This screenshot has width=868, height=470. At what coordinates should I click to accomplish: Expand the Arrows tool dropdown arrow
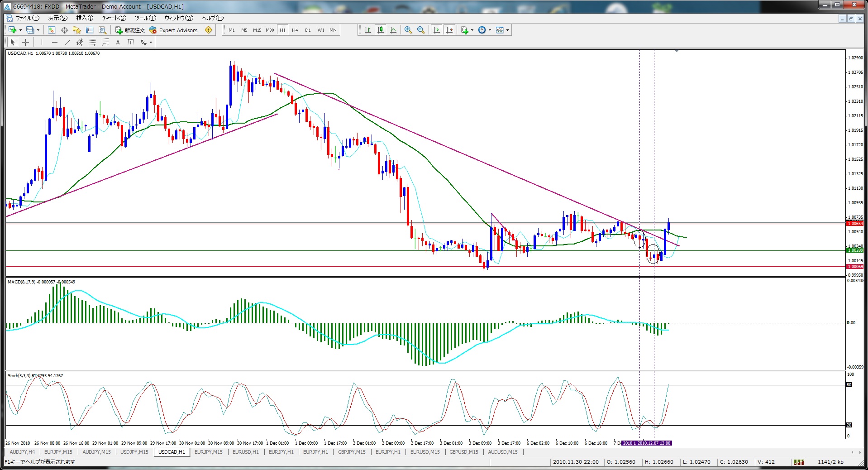click(x=151, y=43)
